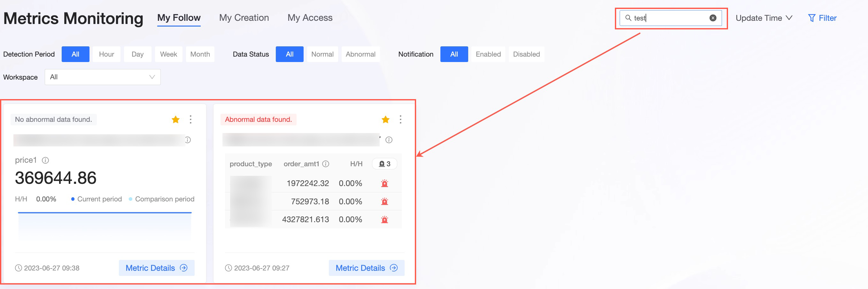Set Detection Period to Month
Viewport: 868px width, 289px height.
[x=200, y=54]
